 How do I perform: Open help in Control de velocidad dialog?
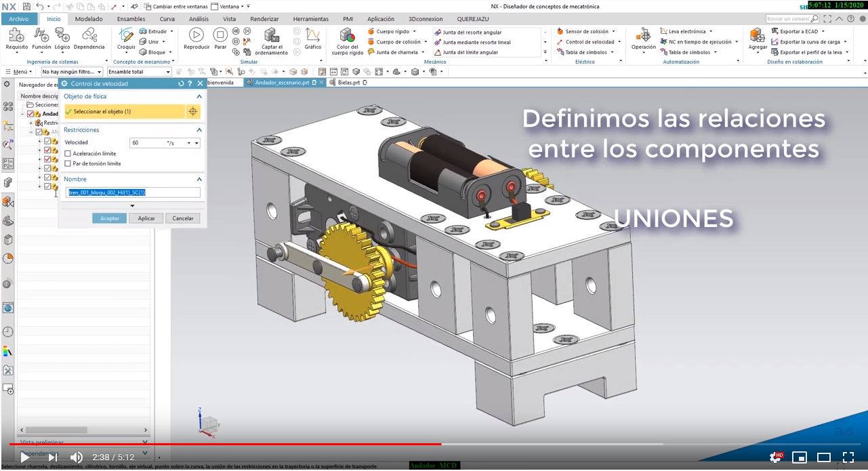tap(190, 84)
